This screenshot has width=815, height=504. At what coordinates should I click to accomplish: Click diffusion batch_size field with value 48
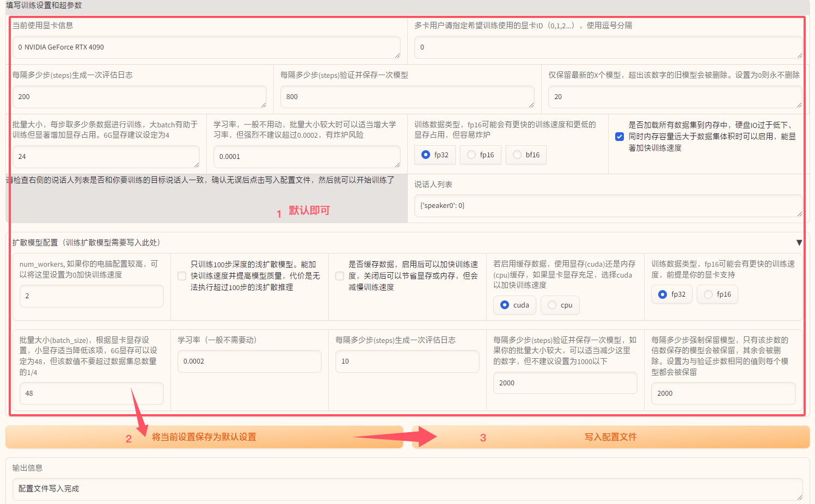[91, 394]
